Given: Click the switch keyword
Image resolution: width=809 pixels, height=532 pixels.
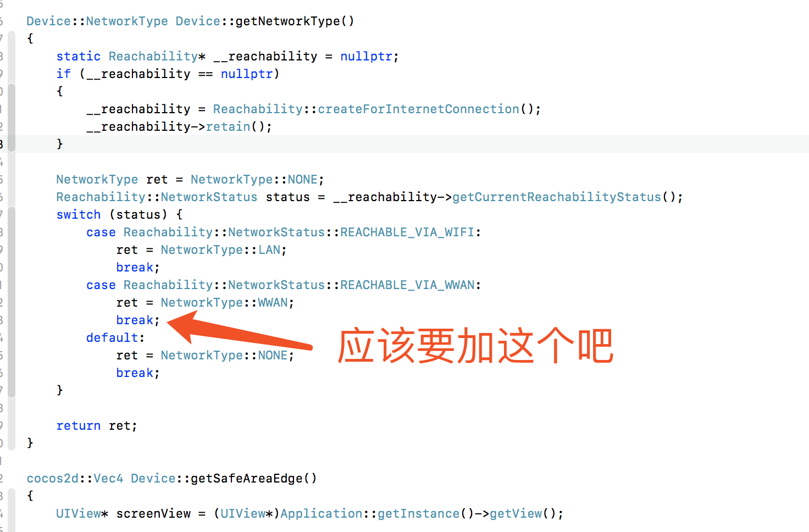Looking at the screenshot, I should tap(79, 215).
